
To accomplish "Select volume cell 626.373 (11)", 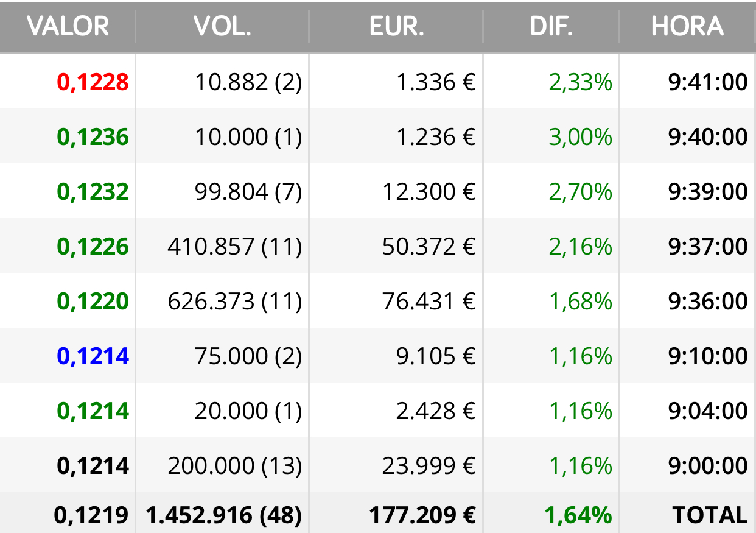I will [x=235, y=301].
